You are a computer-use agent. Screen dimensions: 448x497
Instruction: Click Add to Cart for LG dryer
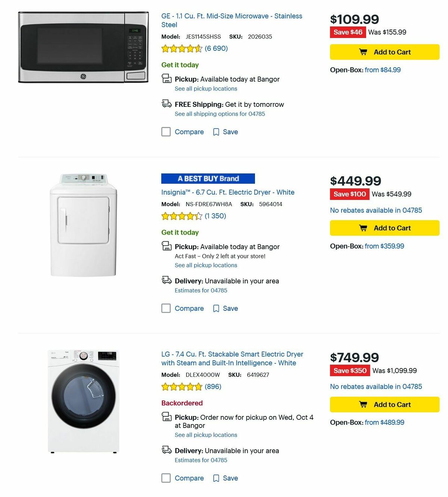(384, 404)
